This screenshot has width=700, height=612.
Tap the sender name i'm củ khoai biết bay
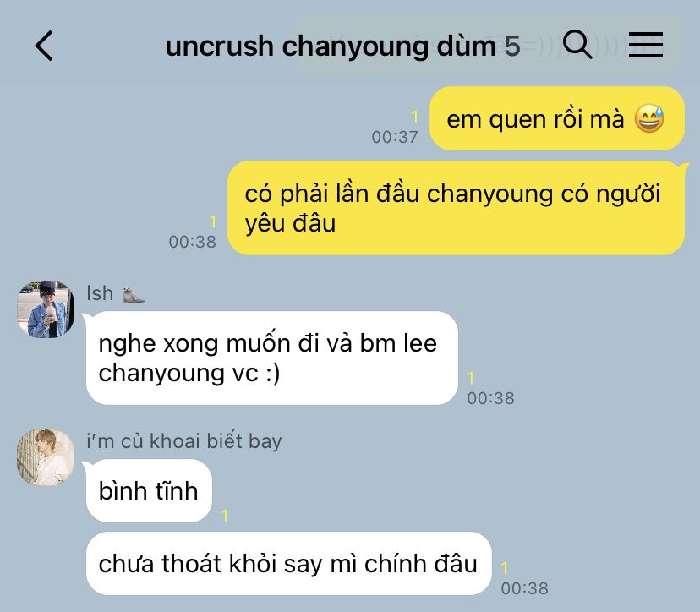(184, 441)
